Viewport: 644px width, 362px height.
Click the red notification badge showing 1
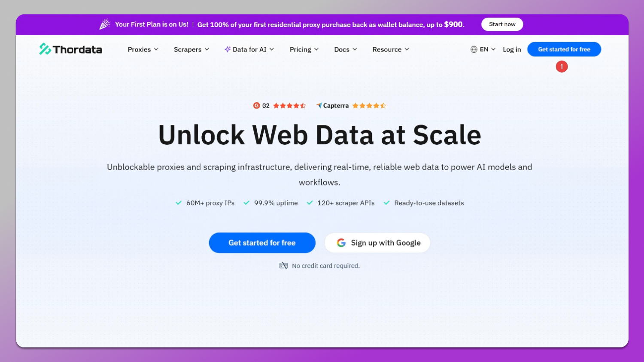[x=562, y=67]
